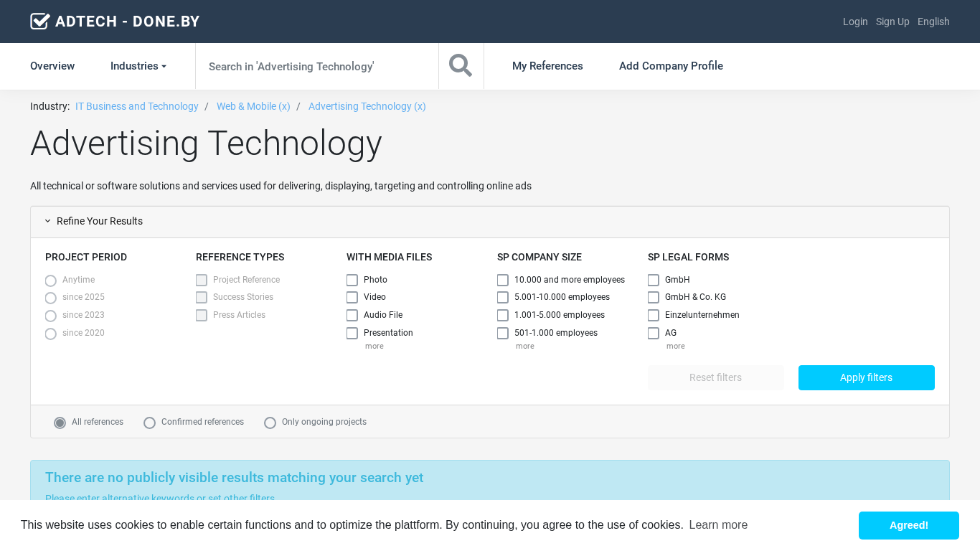
Task: Open the Industries dropdown menu
Action: click(x=138, y=66)
